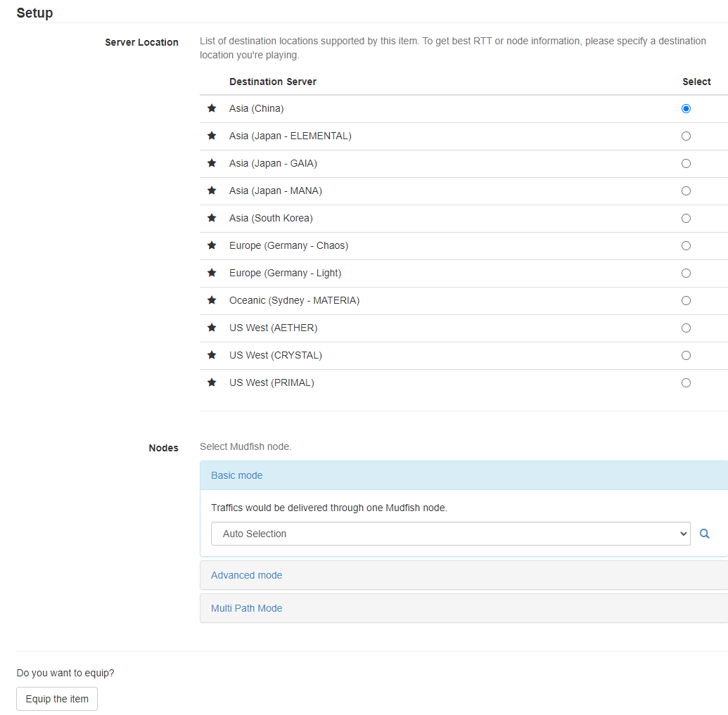
Task: Pick the Asia (Japan - MANA) radio button
Action: pyautogui.click(x=686, y=191)
